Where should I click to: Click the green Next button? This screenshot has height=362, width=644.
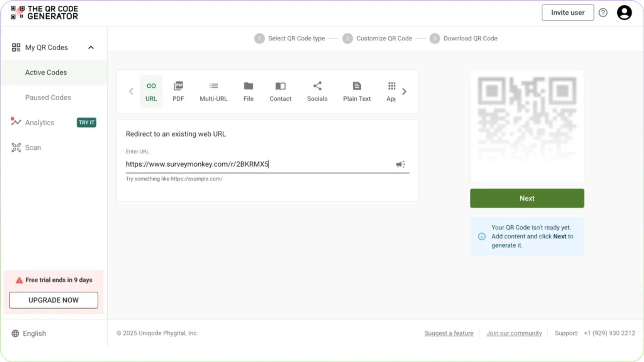[527, 198]
